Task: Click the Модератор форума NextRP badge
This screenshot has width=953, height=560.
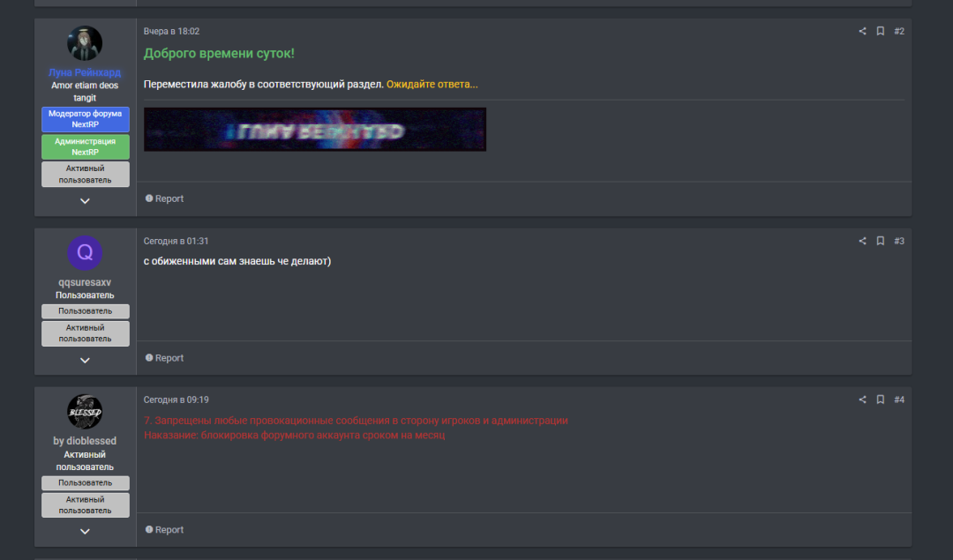Action: click(x=85, y=119)
